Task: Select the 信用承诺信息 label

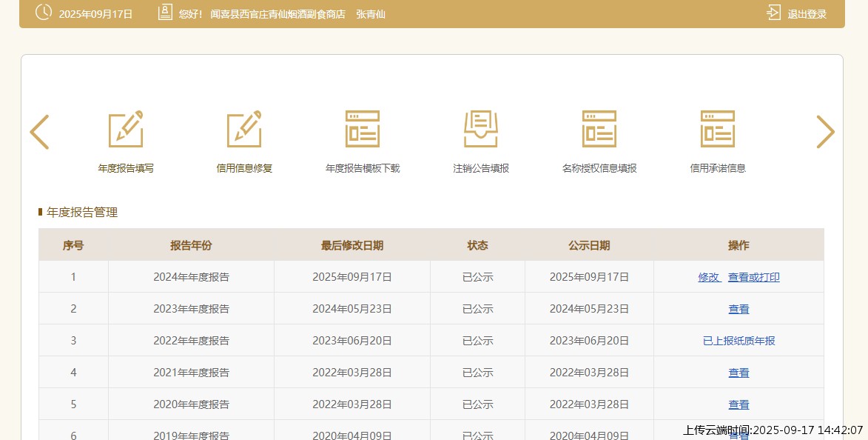Action: tap(718, 168)
